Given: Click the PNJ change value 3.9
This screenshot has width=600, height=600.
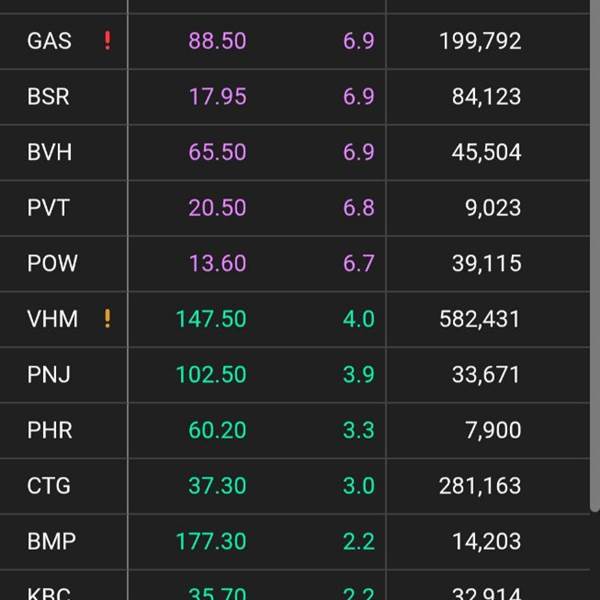Looking at the screenshot, I should tap(358, 375).
